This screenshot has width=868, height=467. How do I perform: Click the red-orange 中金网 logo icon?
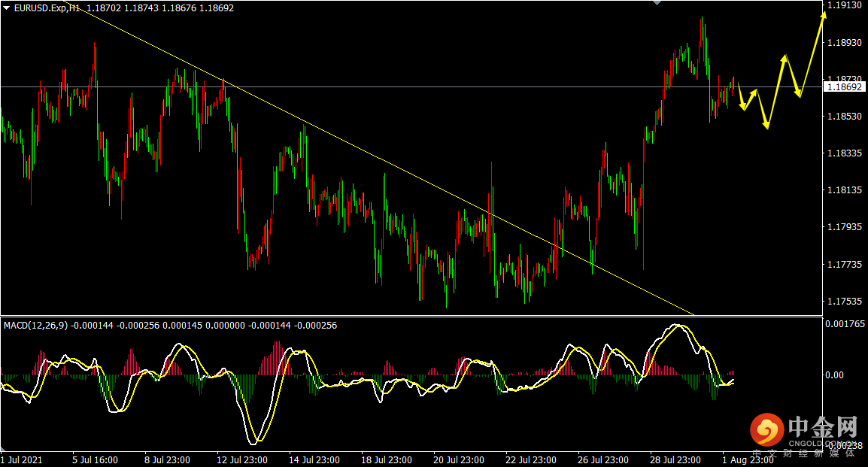pyautogui.click(x=766, y=429)
